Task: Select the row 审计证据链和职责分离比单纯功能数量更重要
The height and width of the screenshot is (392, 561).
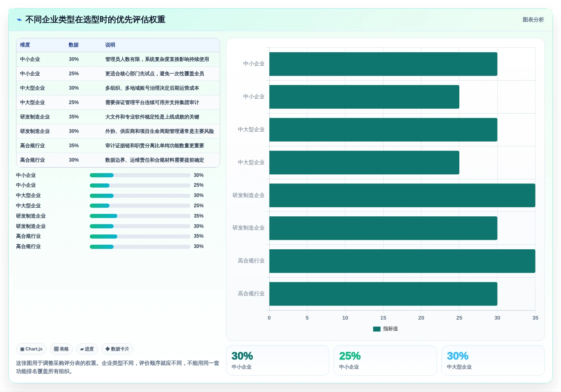Action: 118,146
